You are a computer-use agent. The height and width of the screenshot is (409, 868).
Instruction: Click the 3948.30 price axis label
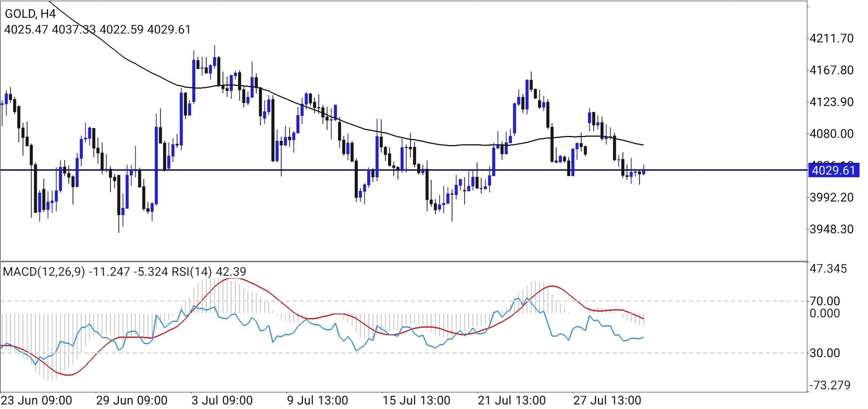831,229
